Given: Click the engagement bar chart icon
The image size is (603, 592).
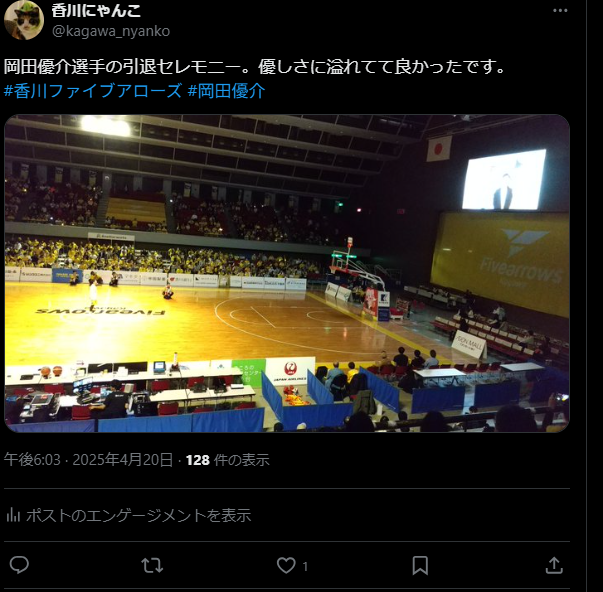Looking at the screenshot, I should click(13, 515).
